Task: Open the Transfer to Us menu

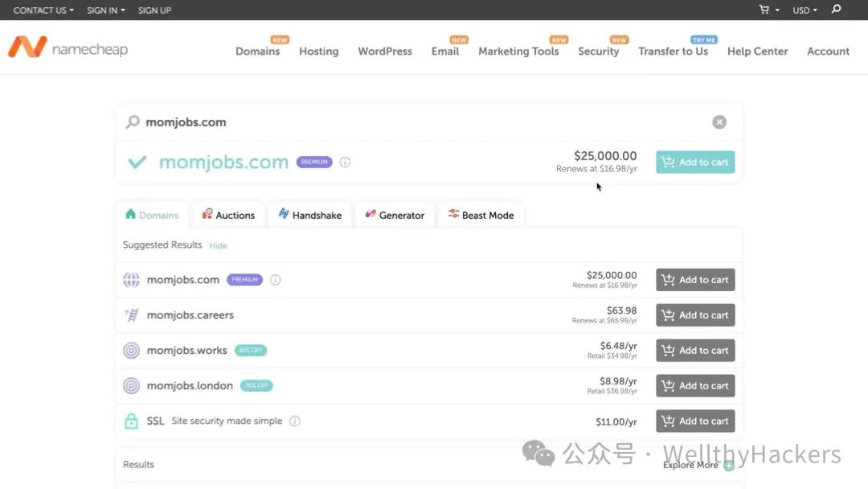Action: pyautogui.click(x=673, y=51)
